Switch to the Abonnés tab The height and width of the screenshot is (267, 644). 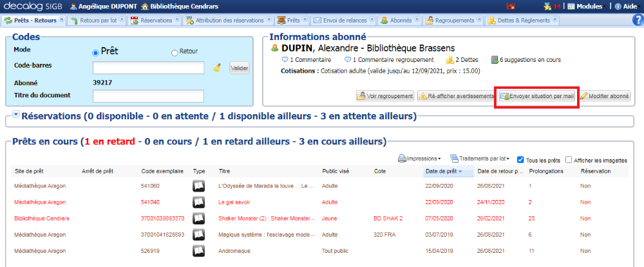(x=400, y=20)
